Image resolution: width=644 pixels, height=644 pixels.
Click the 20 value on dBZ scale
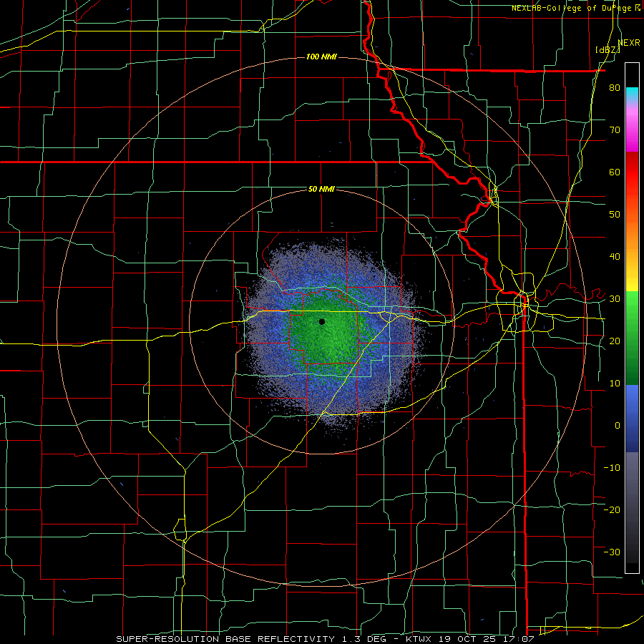(615, 341)
